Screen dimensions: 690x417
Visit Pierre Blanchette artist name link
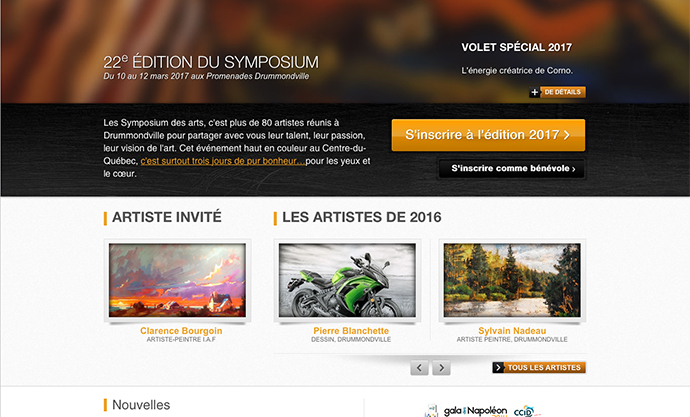[351, 331]
